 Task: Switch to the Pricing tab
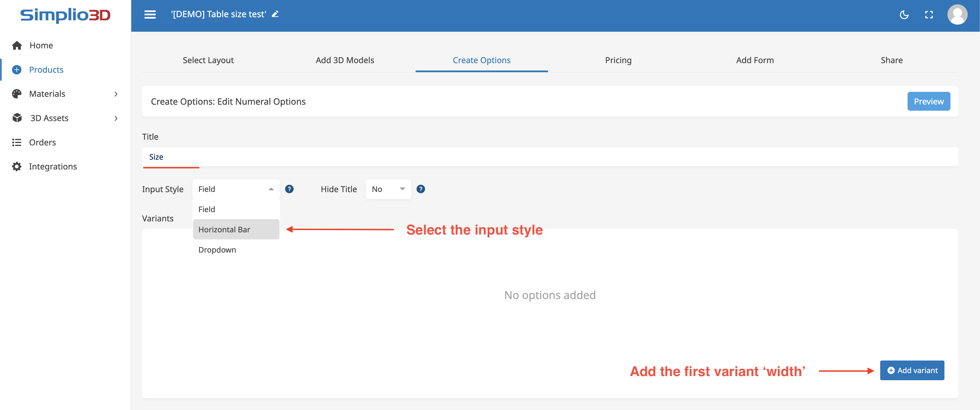click(x=618, y=60)
